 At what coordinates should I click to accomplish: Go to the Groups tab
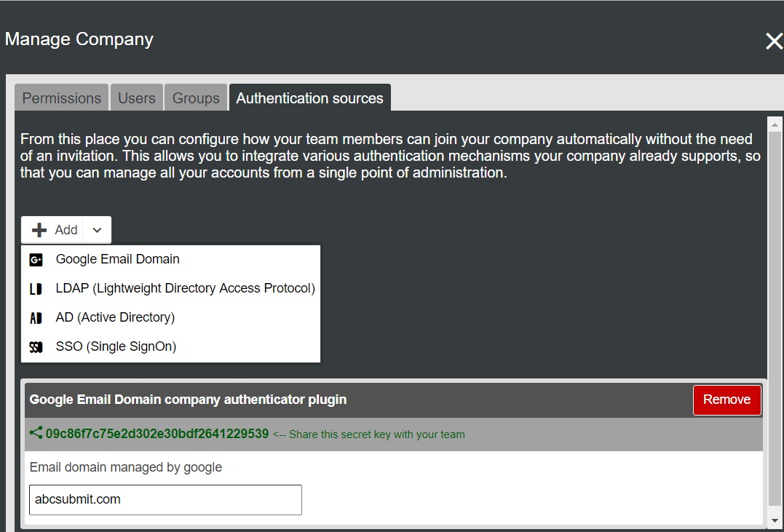(196, 98)
